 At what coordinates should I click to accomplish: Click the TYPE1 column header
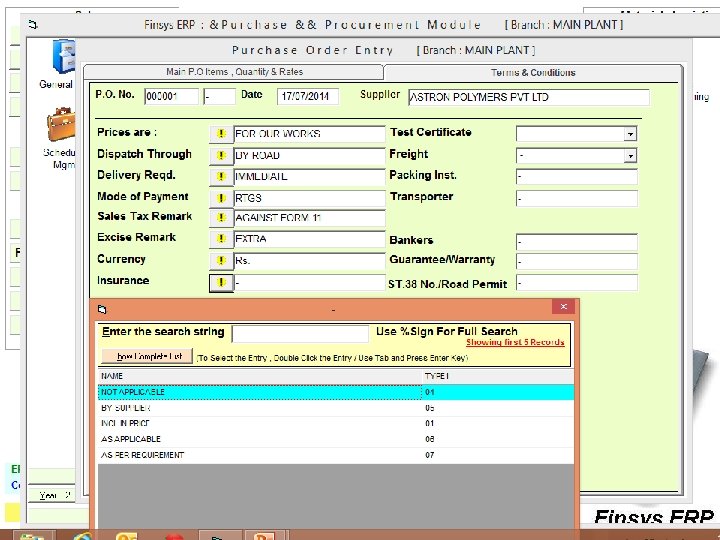497,376
